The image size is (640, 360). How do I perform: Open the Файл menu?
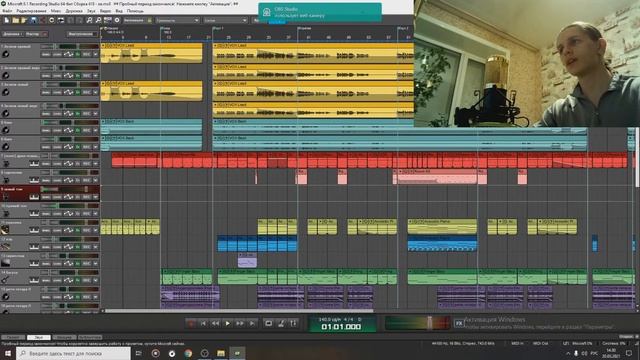click(x=7, y=11)
